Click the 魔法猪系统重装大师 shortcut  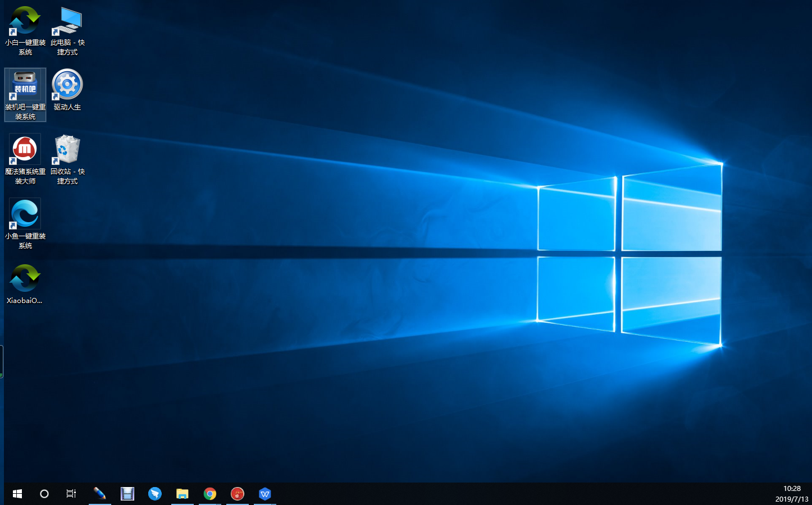point(25,150)
